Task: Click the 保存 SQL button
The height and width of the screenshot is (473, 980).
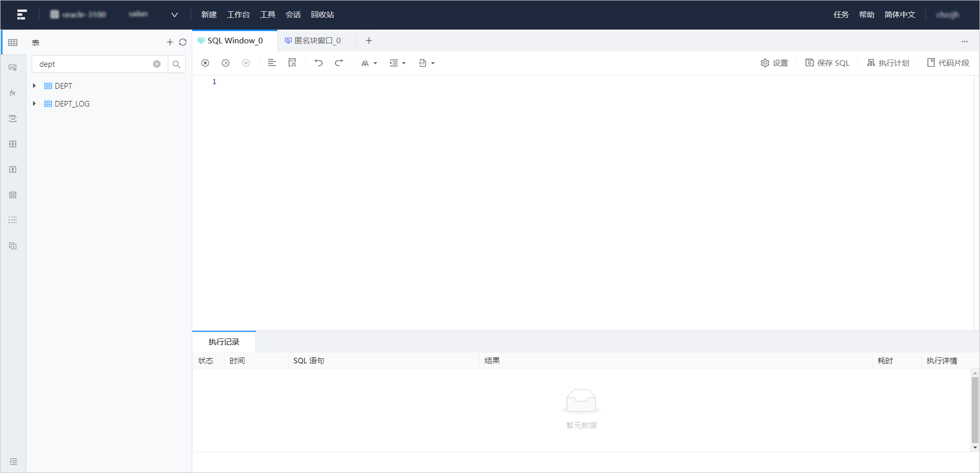Action: [x=827, y=63]
